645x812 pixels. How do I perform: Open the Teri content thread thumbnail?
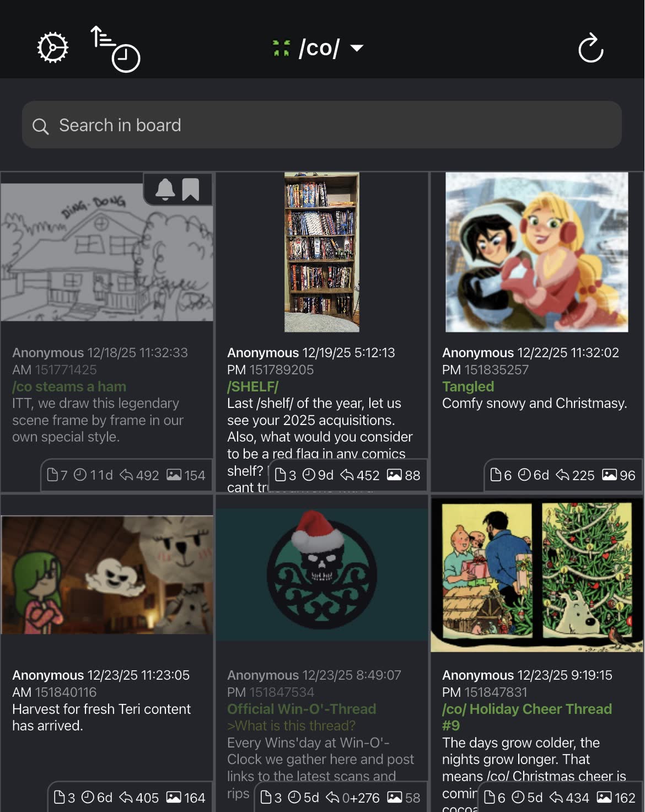click(x=107, y=575)
